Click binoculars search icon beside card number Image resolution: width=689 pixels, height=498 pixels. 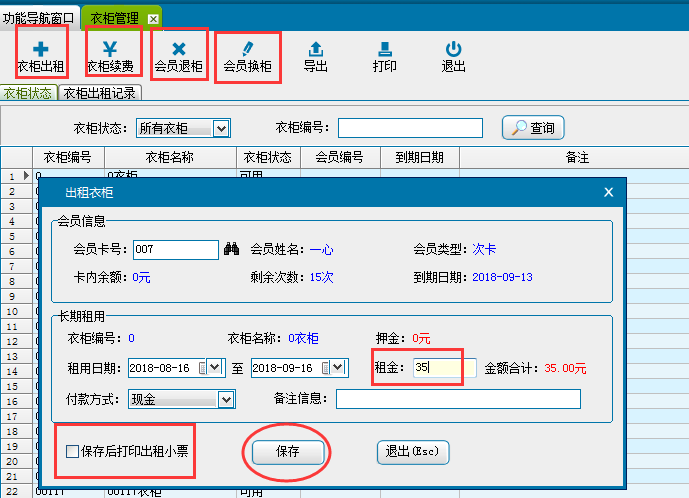[x=232, y=249]
